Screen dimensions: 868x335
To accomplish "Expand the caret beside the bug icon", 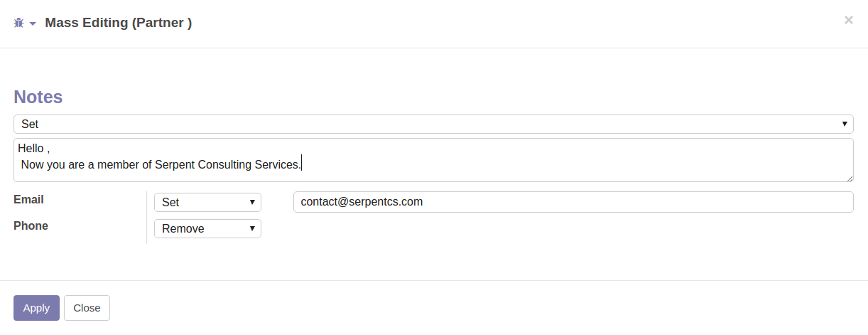I will point(33,24).
